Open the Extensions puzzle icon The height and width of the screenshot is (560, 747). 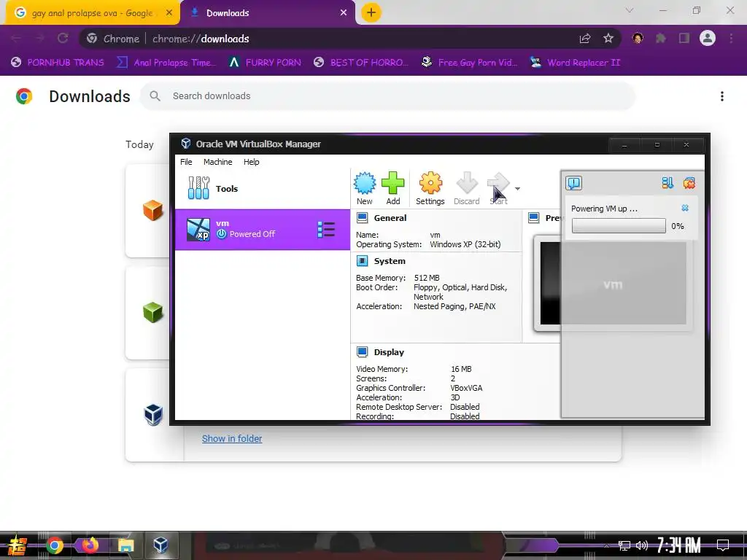tap(661, 39)
